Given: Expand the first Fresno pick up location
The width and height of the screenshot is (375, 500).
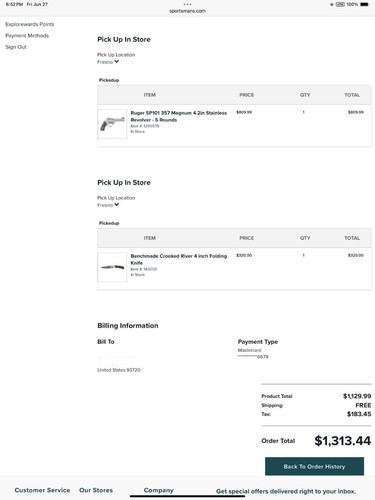Looking at the screenshot, I should pyautogui.click(x=108, y=62).
